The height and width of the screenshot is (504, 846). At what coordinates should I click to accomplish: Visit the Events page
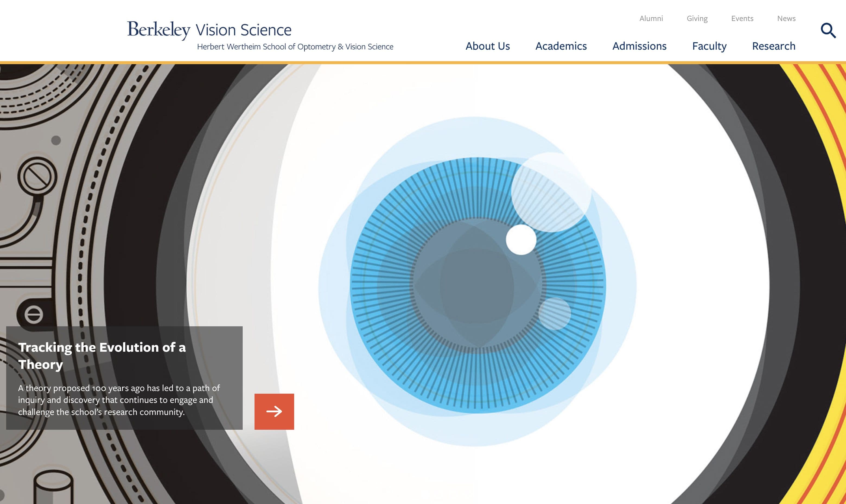(x=742, y=18)
